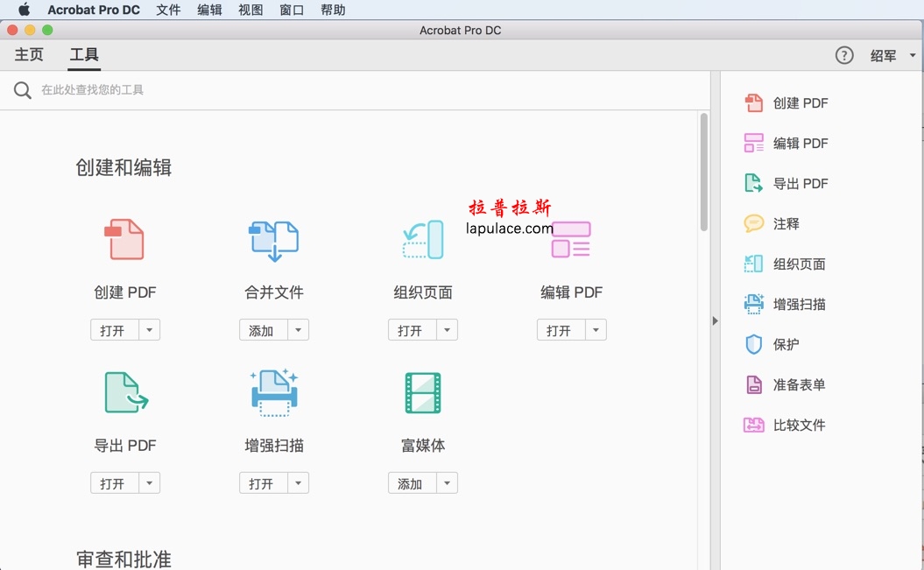Click the 富媒体 rich media film icon
This screenshot has width=924, height=570.
pos(423,392)
